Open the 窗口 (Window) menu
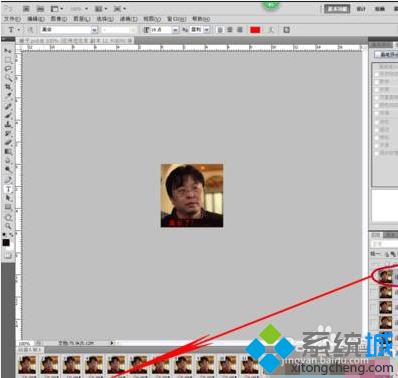 click(176, 19)
